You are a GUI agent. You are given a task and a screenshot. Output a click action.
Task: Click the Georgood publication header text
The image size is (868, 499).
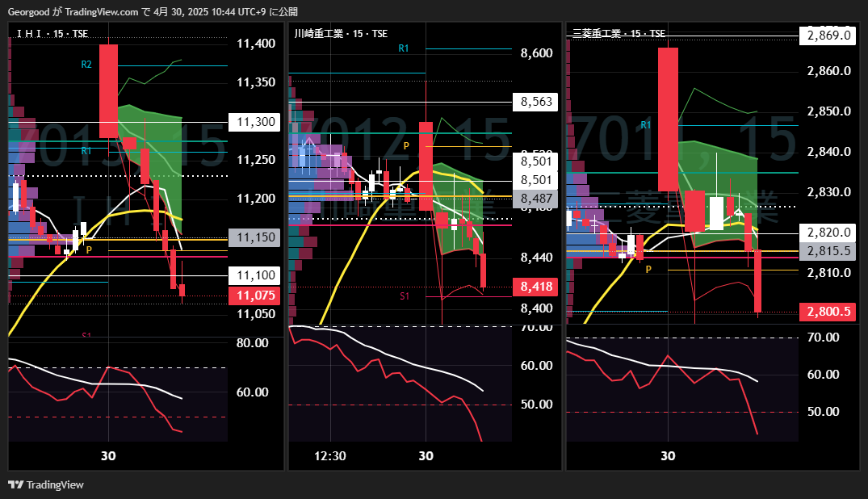pyautogui.click(x=153, y=11)
